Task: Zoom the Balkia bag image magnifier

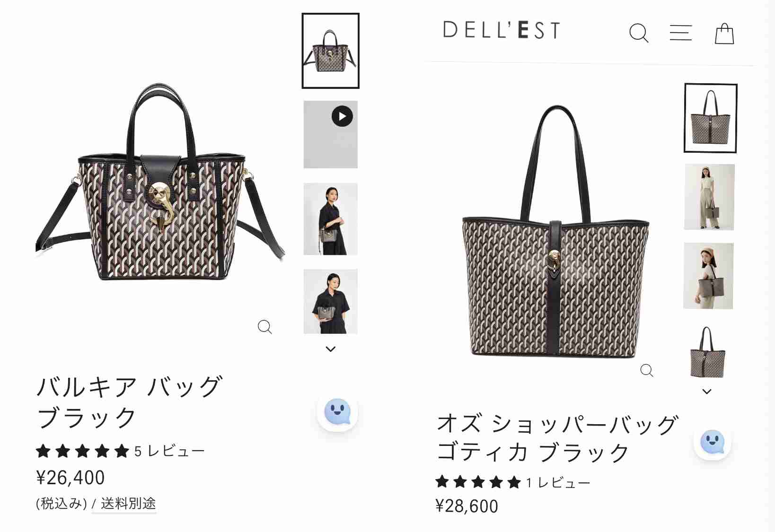Action: click(265, 327)
